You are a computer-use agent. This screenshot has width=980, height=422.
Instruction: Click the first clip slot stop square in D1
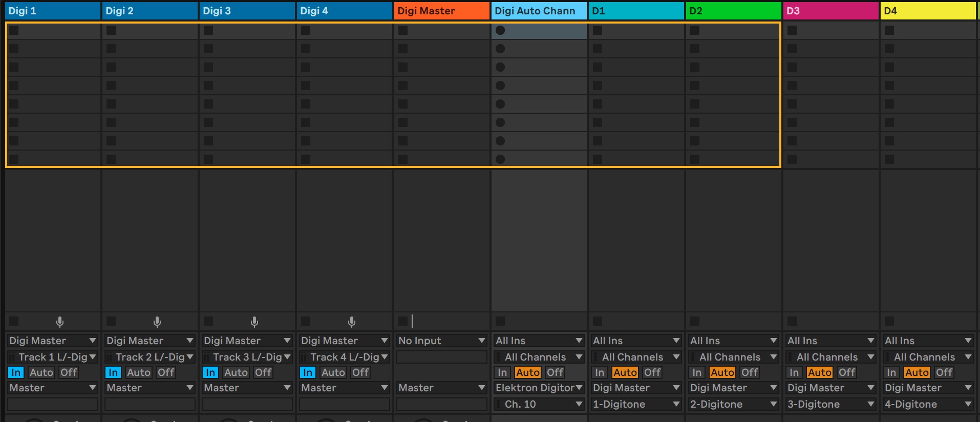coord(598,31)
